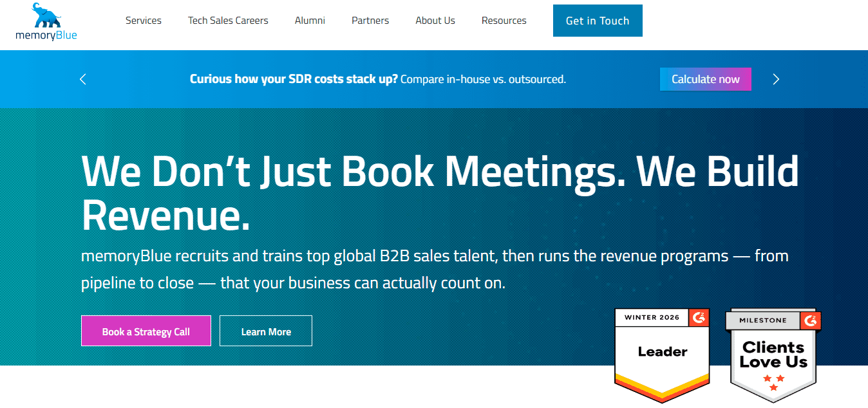This screenshot has height=408, width=868.
Task: Click the Calculate now button
Action: click(706, 79)
